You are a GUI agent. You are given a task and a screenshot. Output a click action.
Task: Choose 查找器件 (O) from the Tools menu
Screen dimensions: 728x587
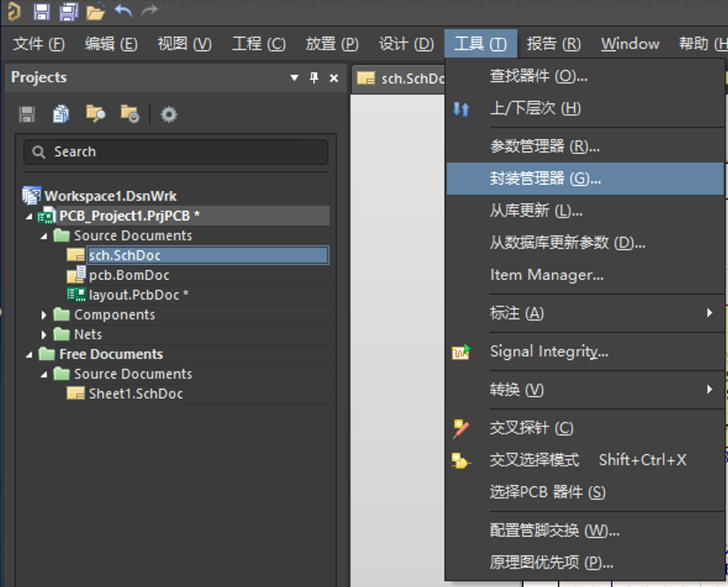coord(585,76)
